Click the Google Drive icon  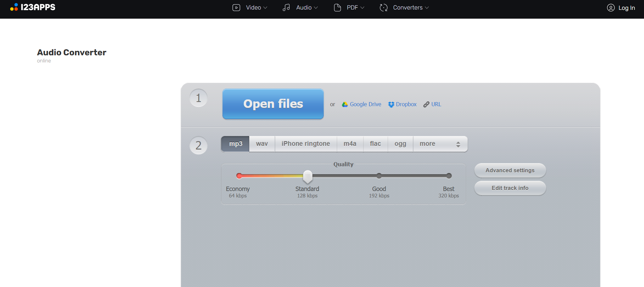pos(345,104)
